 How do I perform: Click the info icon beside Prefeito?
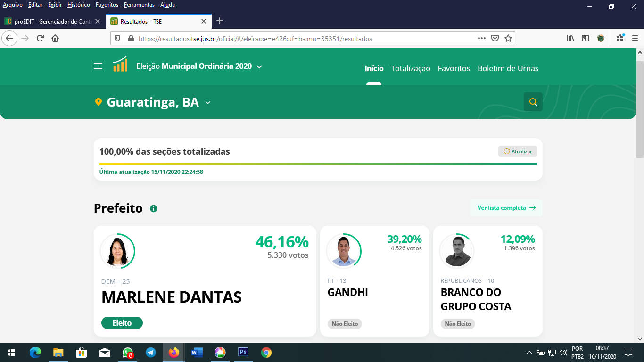(x=153, y=208)
